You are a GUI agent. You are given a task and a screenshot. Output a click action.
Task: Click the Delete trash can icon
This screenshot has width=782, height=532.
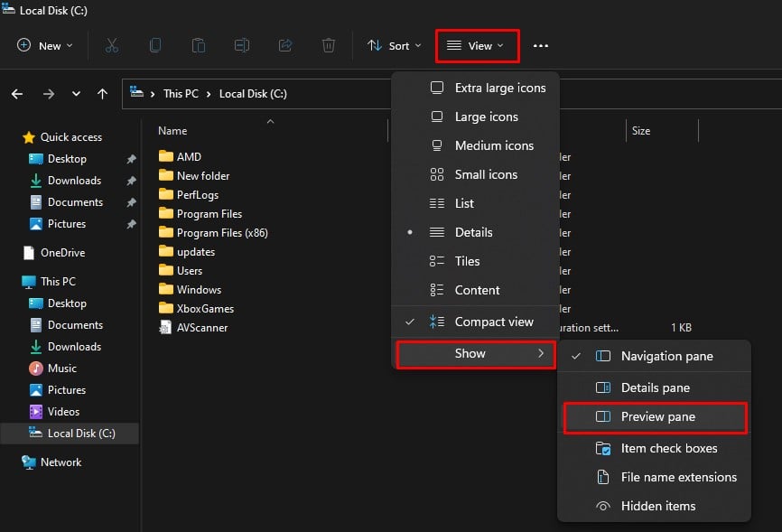329,45
